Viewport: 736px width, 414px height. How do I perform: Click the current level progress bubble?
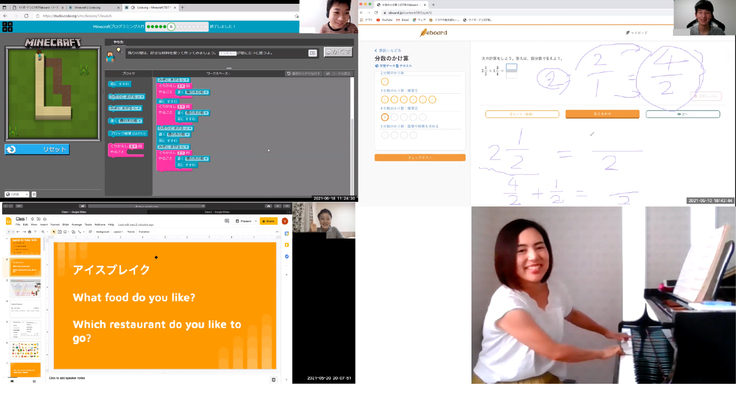pos(171,27)
